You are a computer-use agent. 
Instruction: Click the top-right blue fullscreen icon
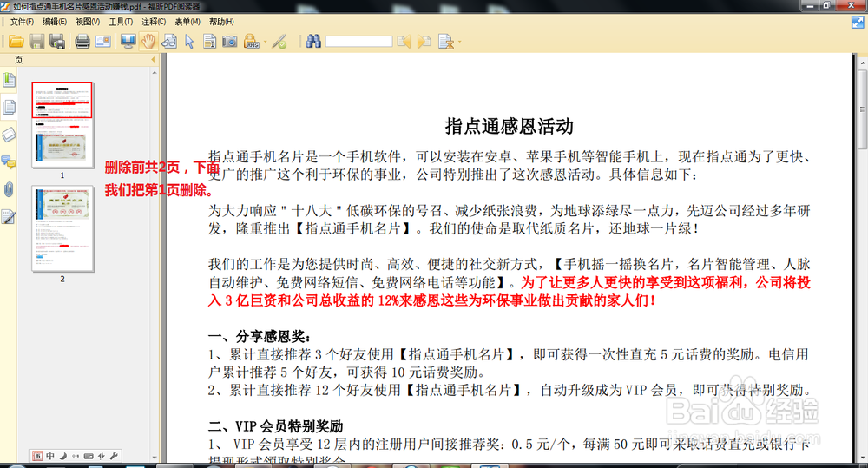pos(858,23)
